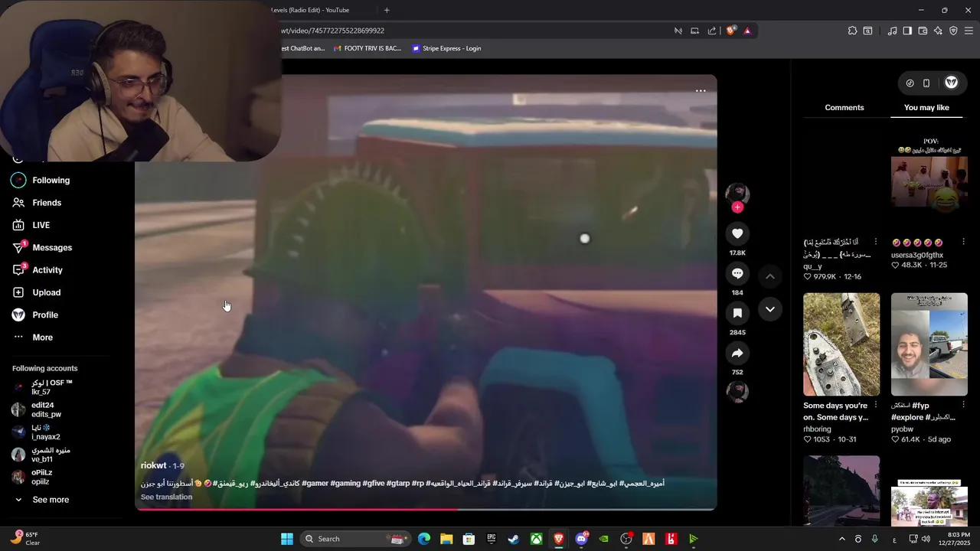Switch to the Comments tab

(x=844, y=108)
